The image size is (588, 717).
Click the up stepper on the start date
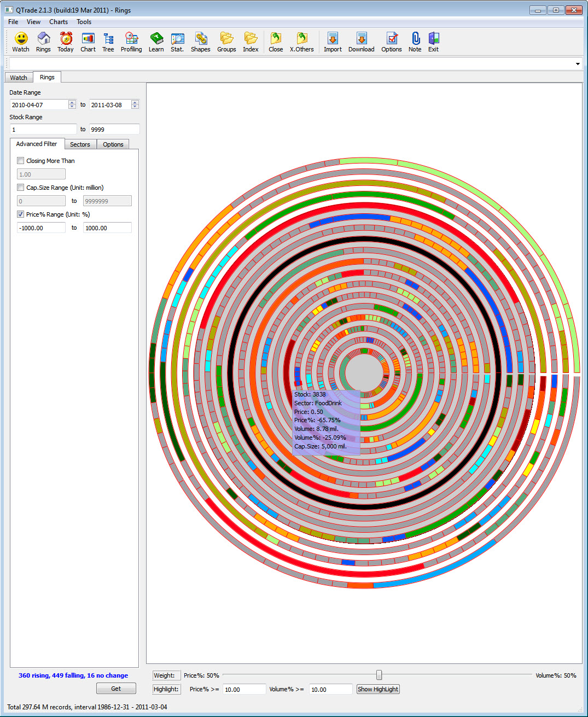[72, 102]
